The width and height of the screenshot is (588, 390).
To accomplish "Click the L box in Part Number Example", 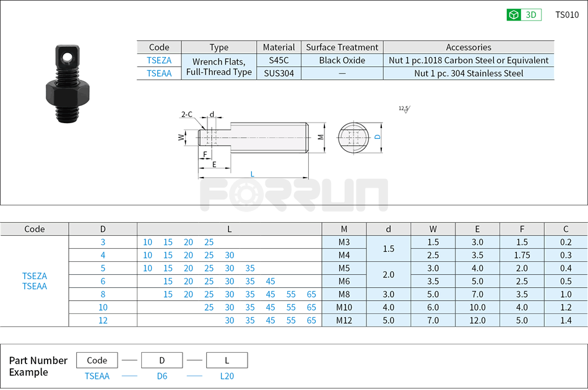I will [227, 360].
